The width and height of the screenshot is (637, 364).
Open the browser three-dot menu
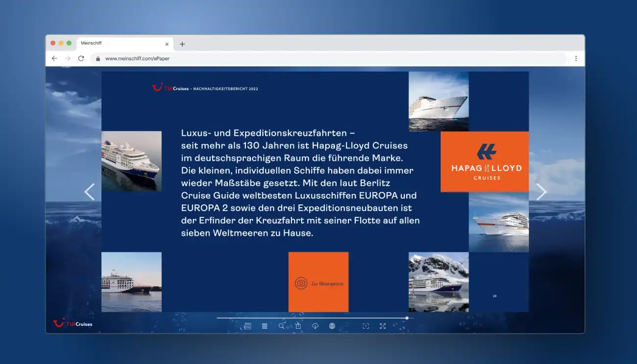(x=576, y=58)
